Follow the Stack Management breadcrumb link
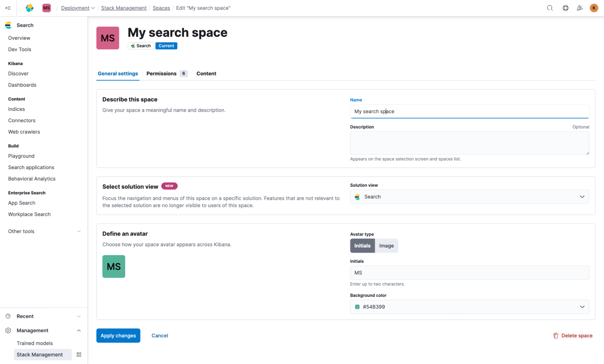 (x=124, y=8)
